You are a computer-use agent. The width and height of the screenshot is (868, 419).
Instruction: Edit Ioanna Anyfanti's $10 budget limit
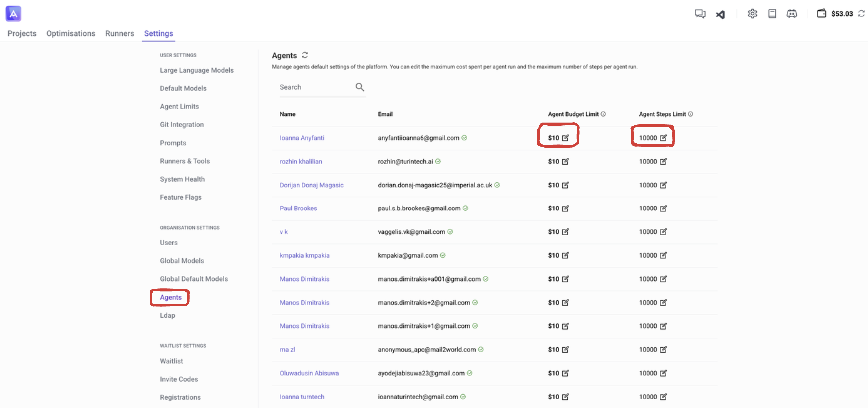coord(565,138)
